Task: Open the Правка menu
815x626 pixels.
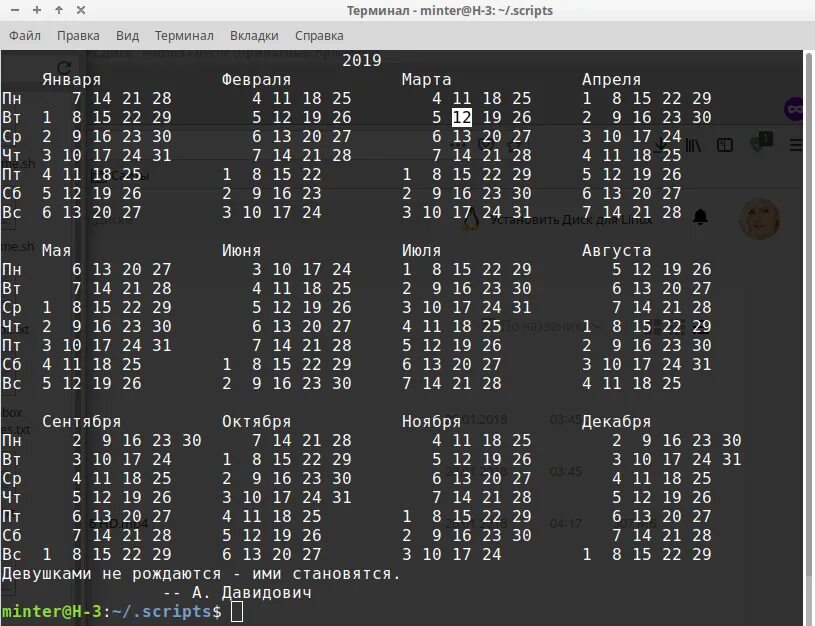Action: (78, 35)
